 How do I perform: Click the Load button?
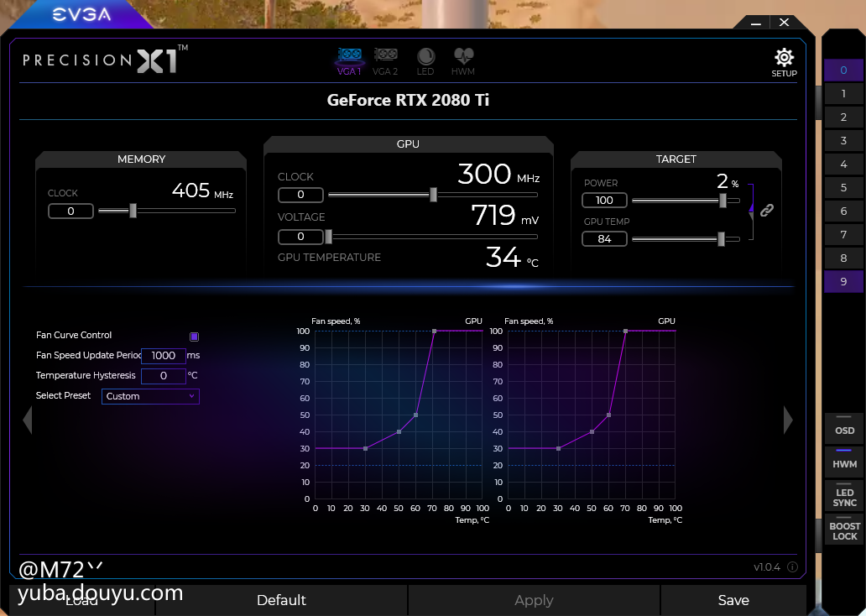(81, 600)
